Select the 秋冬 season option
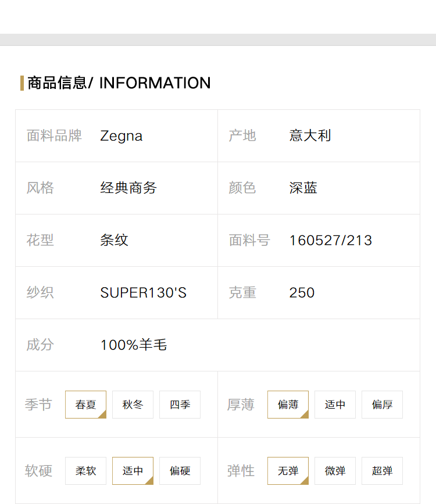 click(x=133, y=405)
